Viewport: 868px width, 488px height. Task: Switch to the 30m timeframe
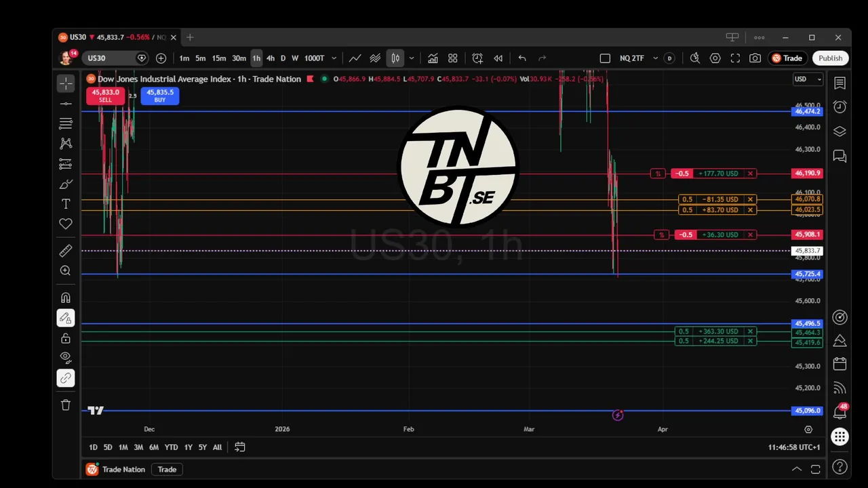pyautogui.click(x=239, y=58)
